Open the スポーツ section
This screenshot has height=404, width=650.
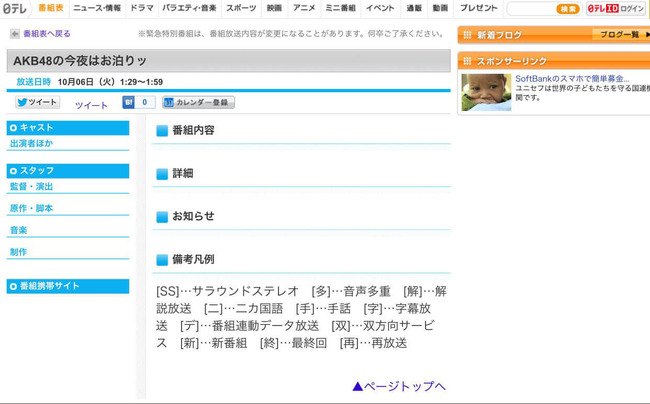point(241,8)
